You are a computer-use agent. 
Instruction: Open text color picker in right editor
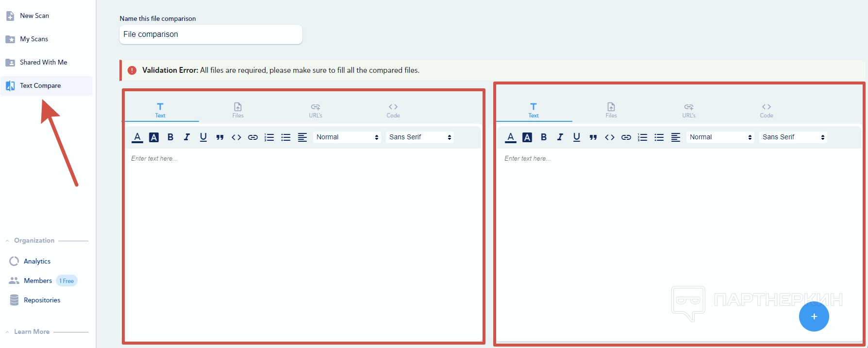pyautogui.click(x=511, y=137)
